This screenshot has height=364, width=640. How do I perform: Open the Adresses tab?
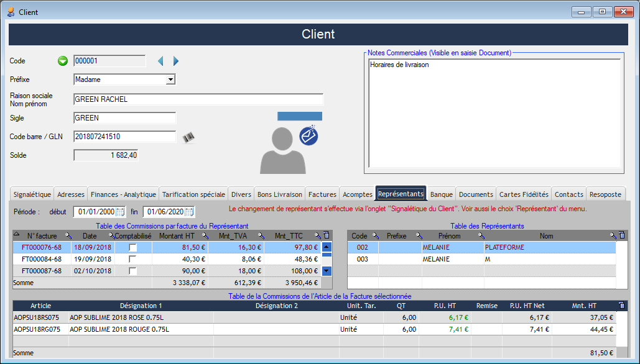coord(71,194)
